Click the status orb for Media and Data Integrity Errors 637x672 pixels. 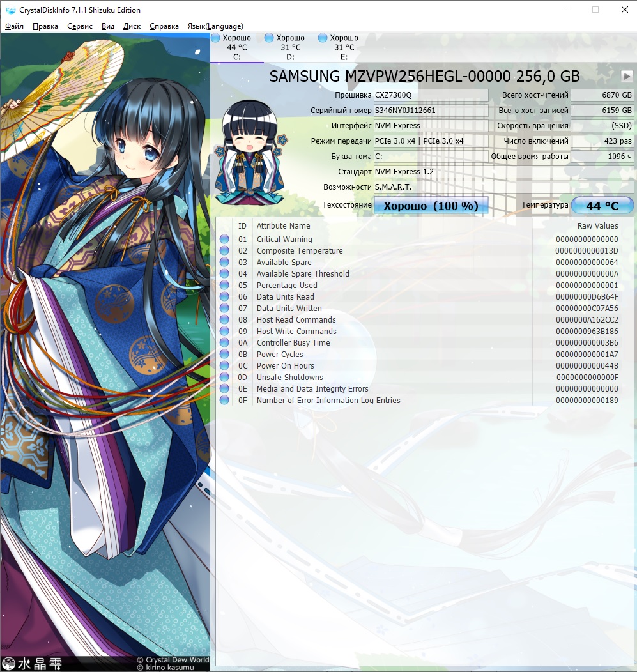tap(224, 389)
